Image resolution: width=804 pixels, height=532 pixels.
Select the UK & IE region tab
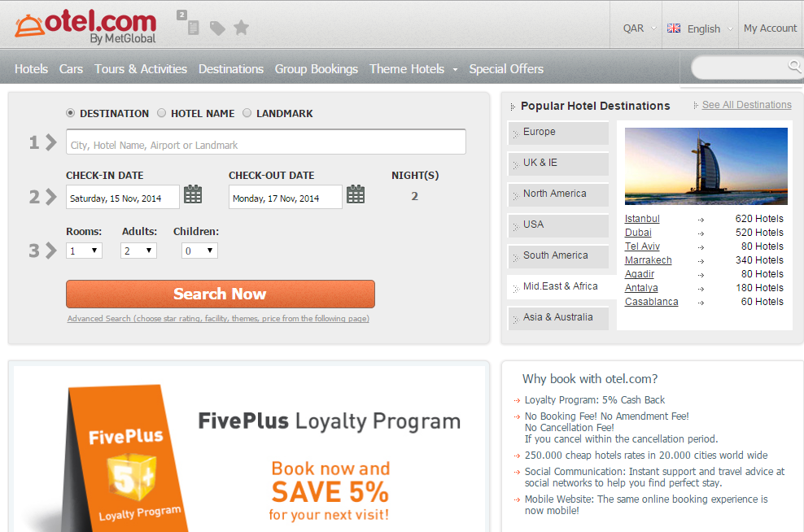pyautogui.click(x=558, y=164)
